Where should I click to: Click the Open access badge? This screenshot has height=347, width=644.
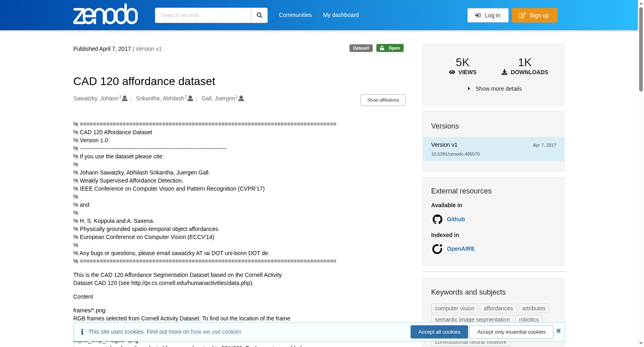pos(390,48)
